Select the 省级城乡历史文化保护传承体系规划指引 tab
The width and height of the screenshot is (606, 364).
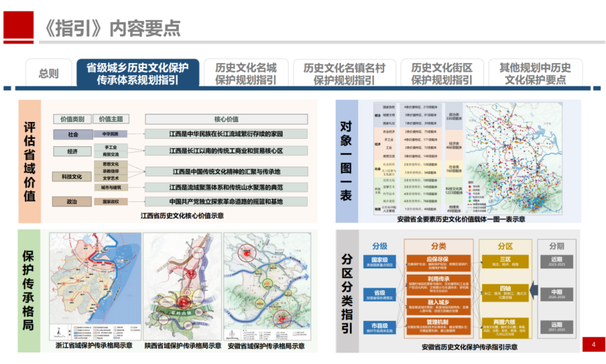[138, 73]
